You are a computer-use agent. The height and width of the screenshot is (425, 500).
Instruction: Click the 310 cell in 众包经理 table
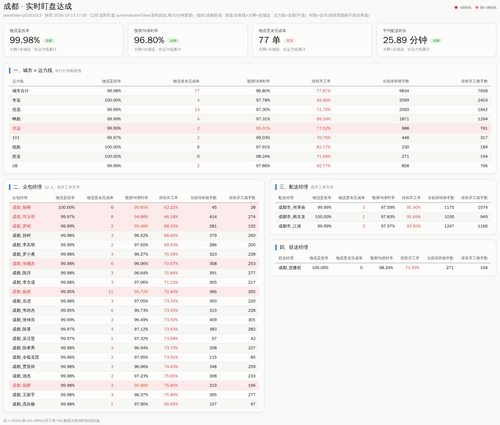[x=213, y=310]
